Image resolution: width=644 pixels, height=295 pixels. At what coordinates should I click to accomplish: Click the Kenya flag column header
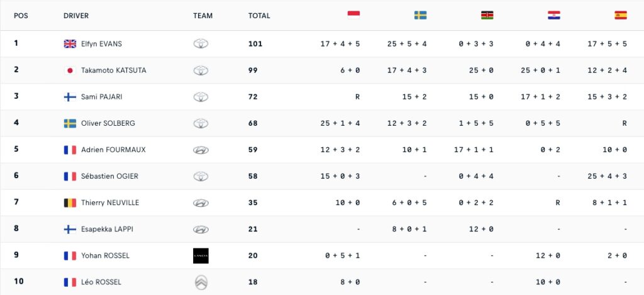point(487,15)
